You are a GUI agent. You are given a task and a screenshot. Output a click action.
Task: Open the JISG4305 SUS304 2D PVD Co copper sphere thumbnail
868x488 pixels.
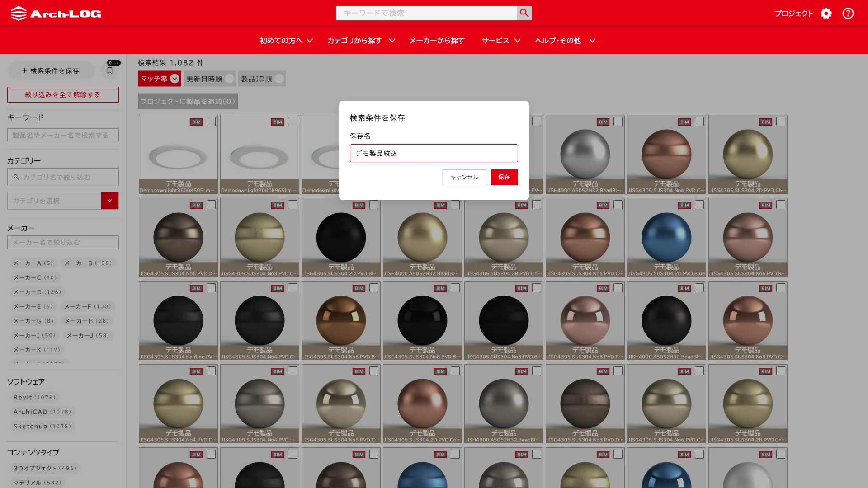coord(422,404)
